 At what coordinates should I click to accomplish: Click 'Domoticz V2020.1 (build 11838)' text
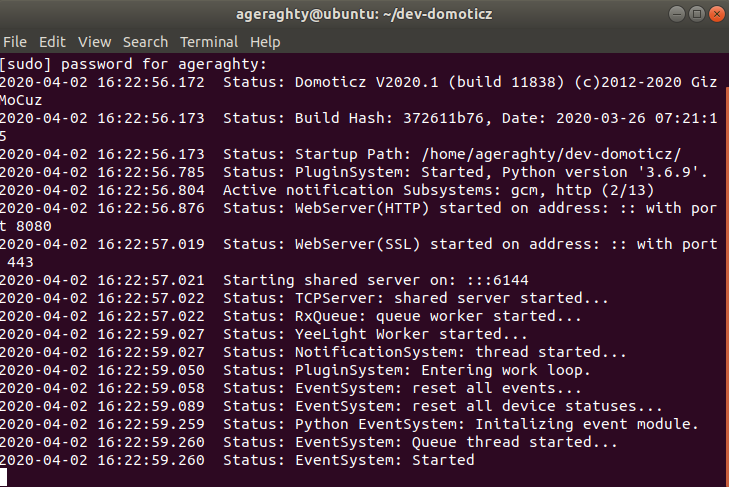(429, 82)
